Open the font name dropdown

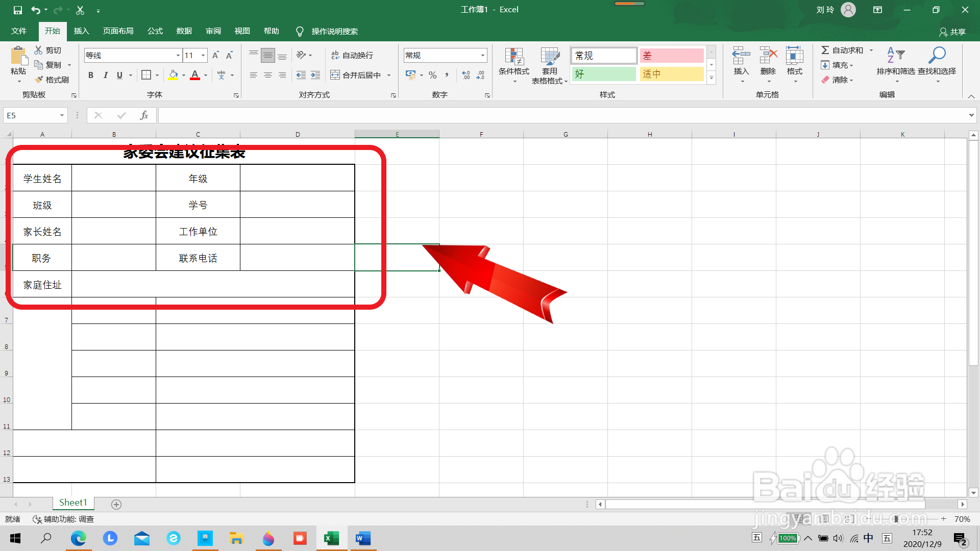click(178, 55)
